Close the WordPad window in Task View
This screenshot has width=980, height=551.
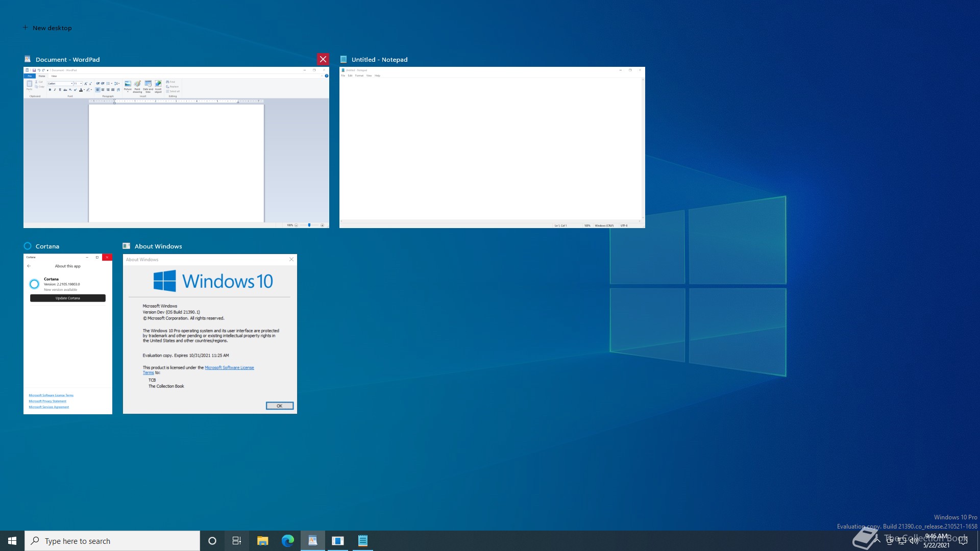323,59
